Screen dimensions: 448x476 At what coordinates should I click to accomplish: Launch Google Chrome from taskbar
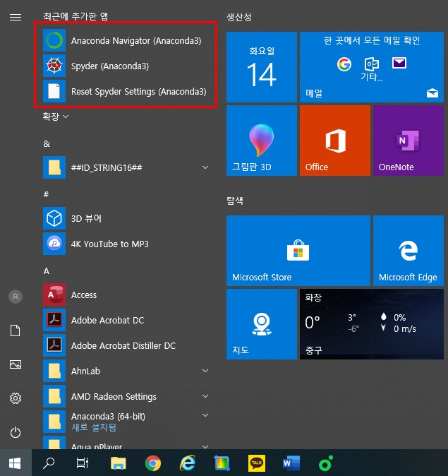(x=153, y=463)
